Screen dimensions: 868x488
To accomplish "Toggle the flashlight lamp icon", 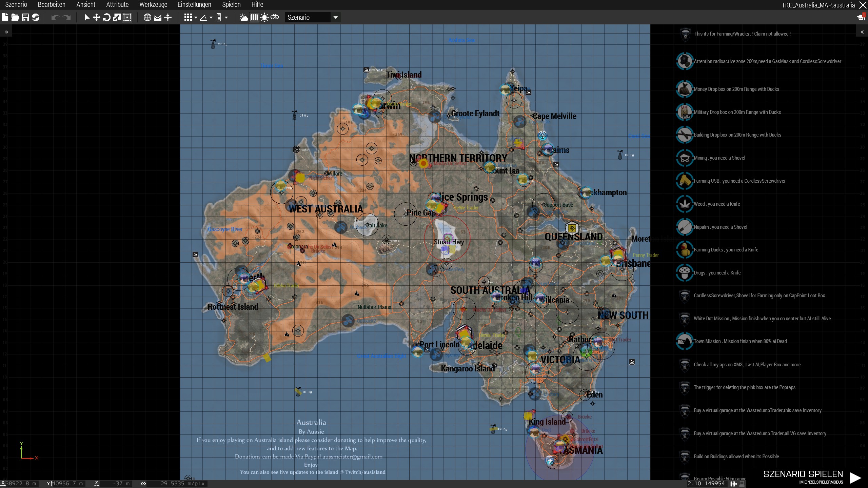I will tap(264, 17).
